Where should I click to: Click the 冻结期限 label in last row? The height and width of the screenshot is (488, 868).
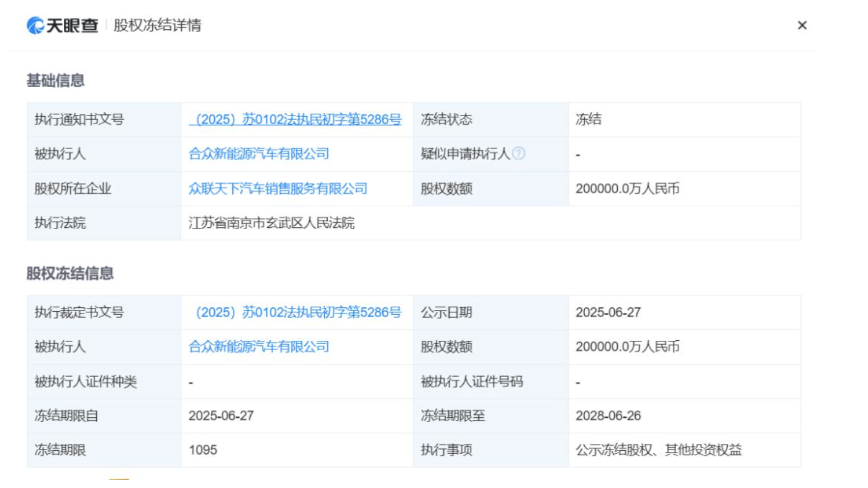pyautogui.click(x=60, y=450)
